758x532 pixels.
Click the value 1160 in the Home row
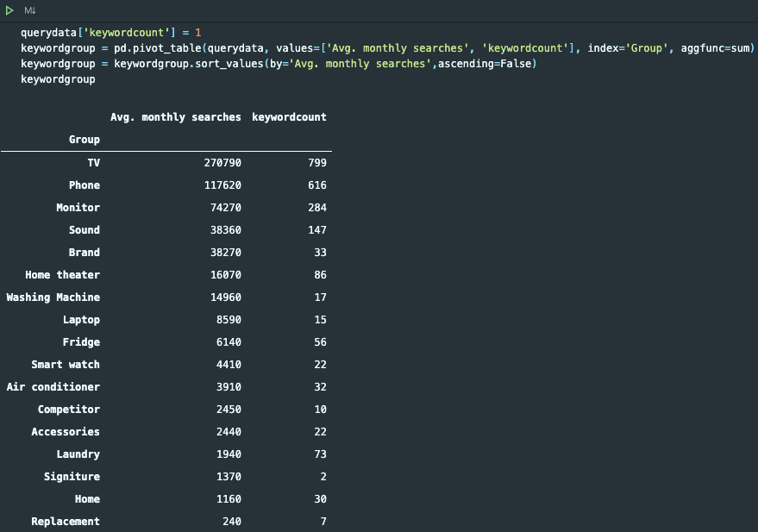[229, 499]
